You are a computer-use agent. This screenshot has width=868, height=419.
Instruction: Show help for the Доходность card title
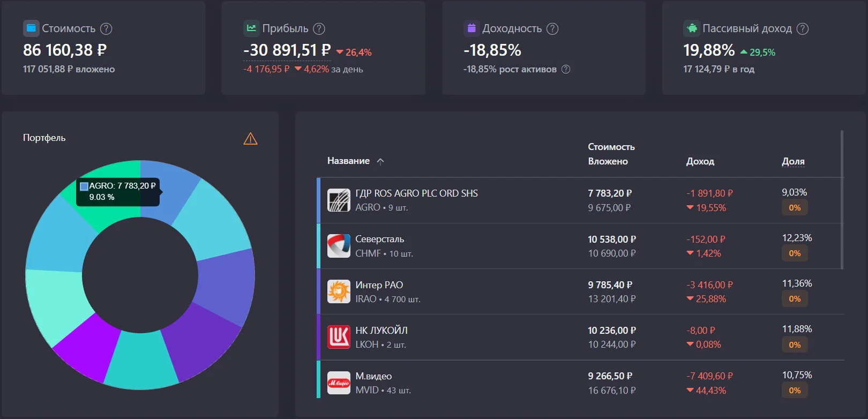click(x=552, y=29)
